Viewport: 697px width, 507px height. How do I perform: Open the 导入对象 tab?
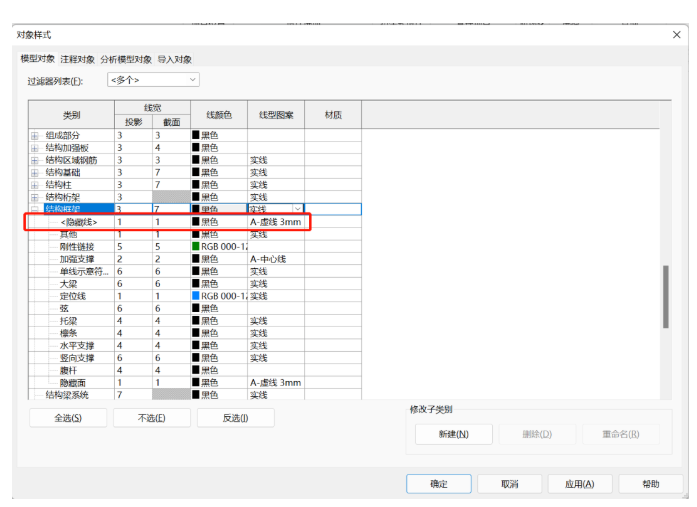point(175,59)
